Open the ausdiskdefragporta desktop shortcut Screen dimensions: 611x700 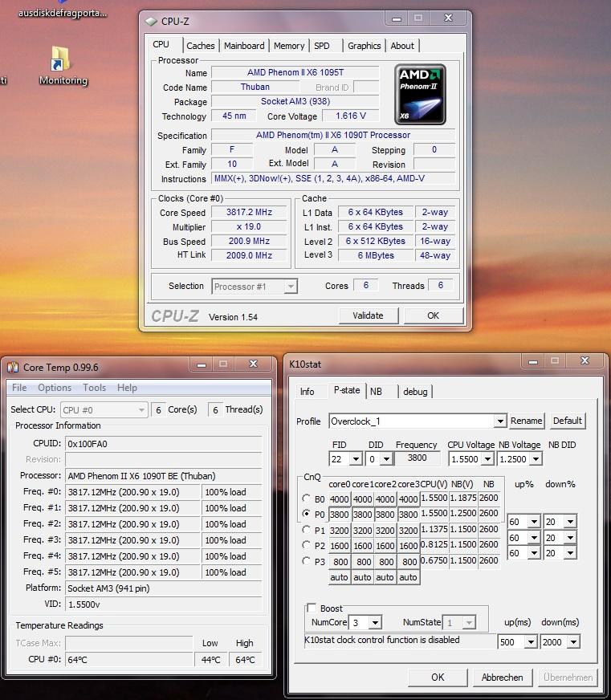63,9
